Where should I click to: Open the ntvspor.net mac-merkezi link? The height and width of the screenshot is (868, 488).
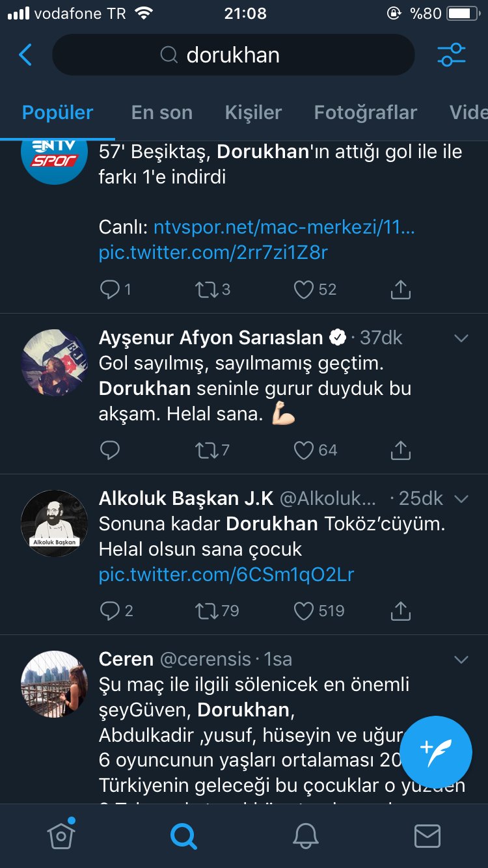284,227
